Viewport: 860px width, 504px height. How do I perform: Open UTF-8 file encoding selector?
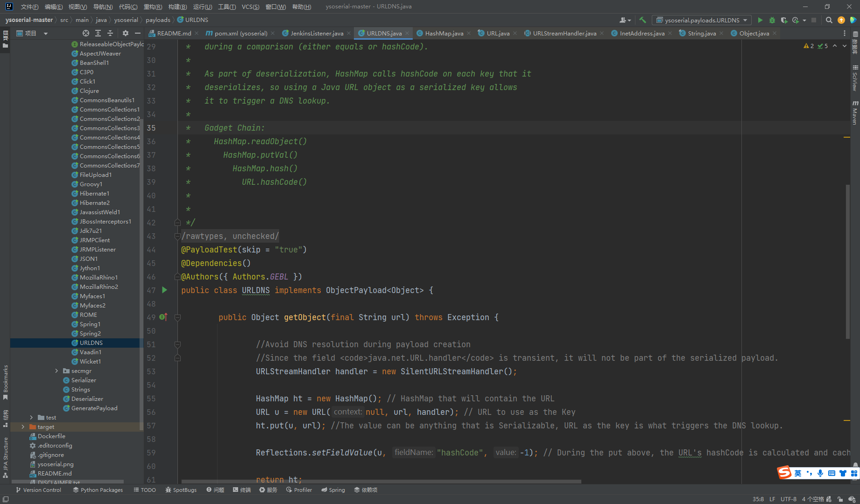(x=789, y=499)
